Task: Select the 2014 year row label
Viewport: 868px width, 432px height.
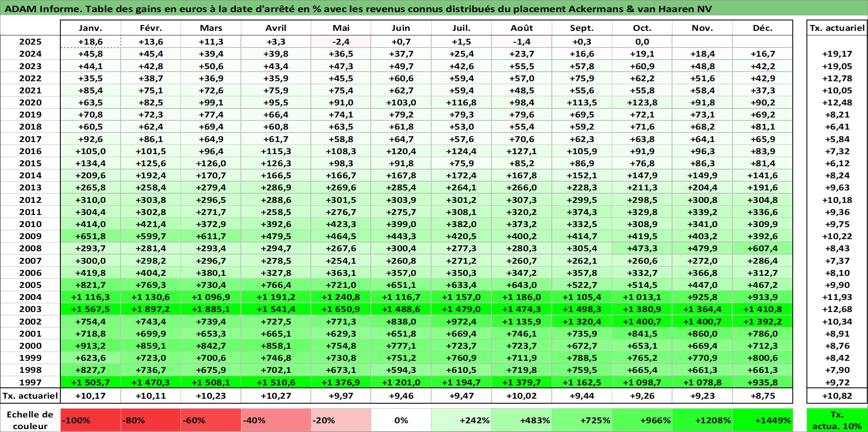Action: 30,175
